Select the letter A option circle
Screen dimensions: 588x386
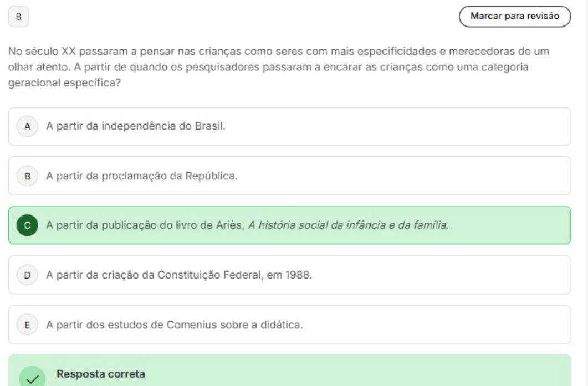click(x=27, y=126)
